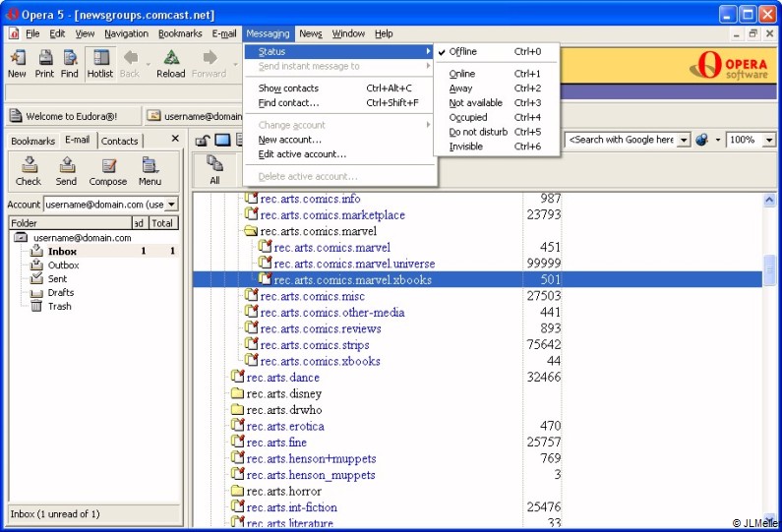Set status to Do not disturb

pos(496,132)
